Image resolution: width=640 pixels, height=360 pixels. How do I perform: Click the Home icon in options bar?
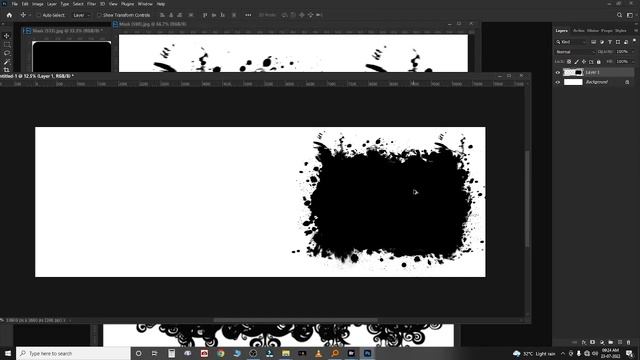[9, 15]
